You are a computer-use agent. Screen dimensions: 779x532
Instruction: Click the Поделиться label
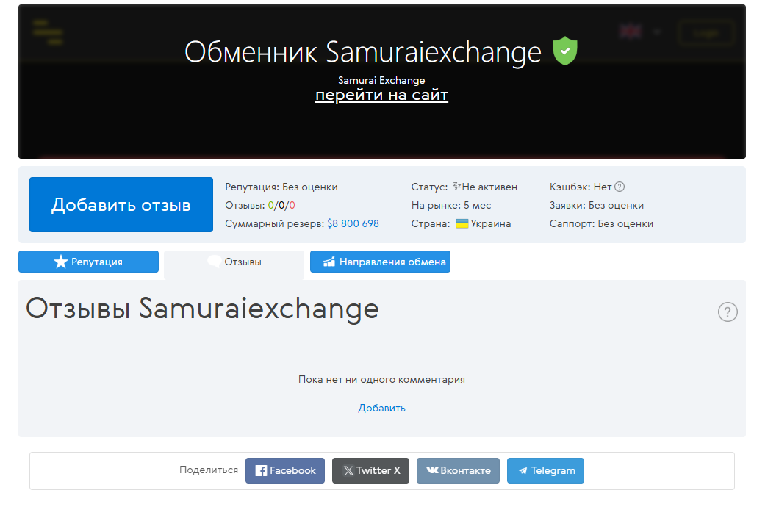[209, 470]
